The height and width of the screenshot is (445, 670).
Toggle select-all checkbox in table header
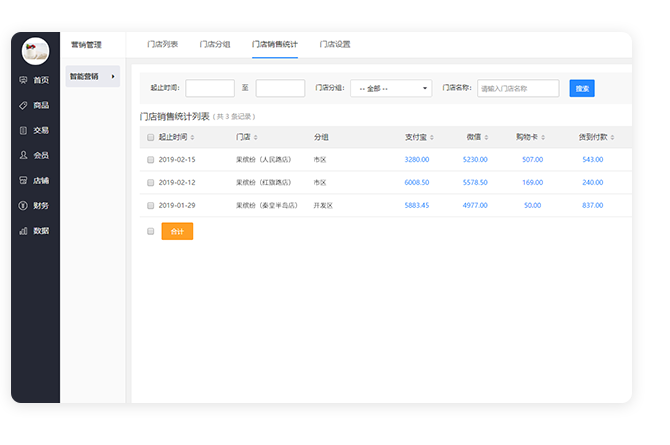click(x=150, y=137)
